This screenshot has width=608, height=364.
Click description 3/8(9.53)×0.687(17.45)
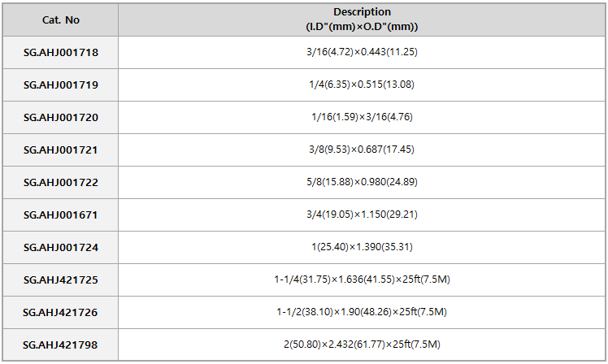point(362,149)
